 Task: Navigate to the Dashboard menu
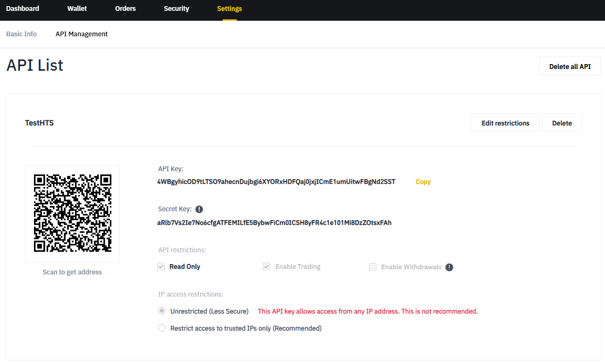click(x=22, y=8)
